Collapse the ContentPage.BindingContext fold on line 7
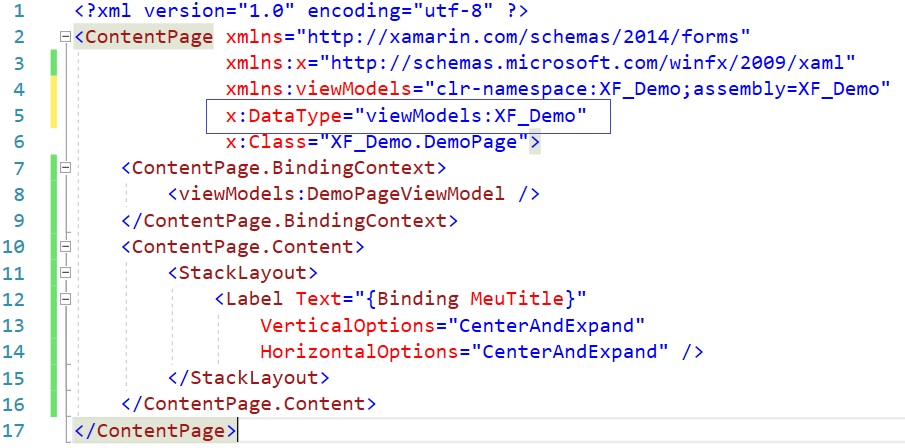 (65, 168)
